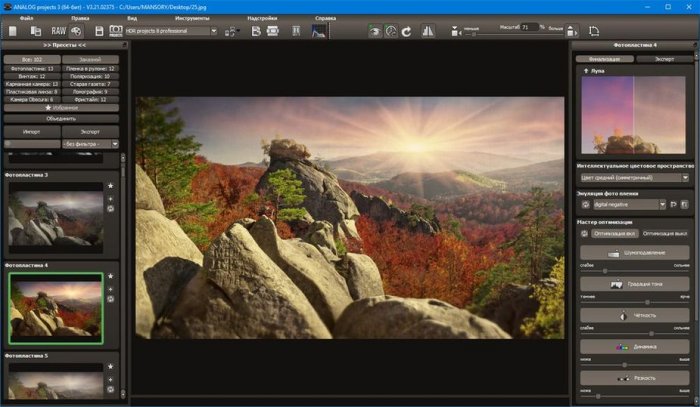Click the mirror/compare view icon
This screenshot has width=700, height=407.
tap(428, 31)
